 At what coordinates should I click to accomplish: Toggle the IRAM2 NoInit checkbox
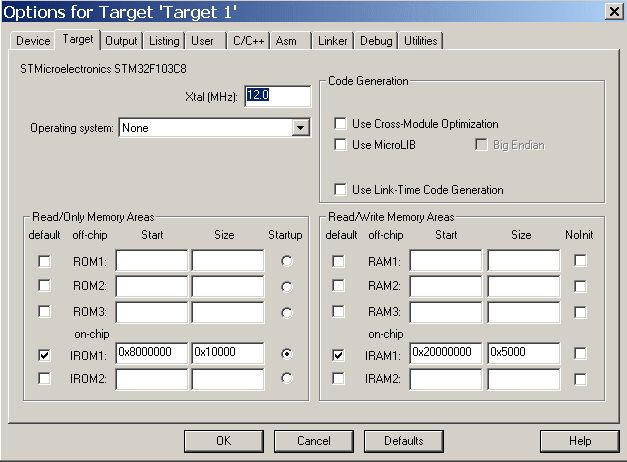[x=580, y=379]
